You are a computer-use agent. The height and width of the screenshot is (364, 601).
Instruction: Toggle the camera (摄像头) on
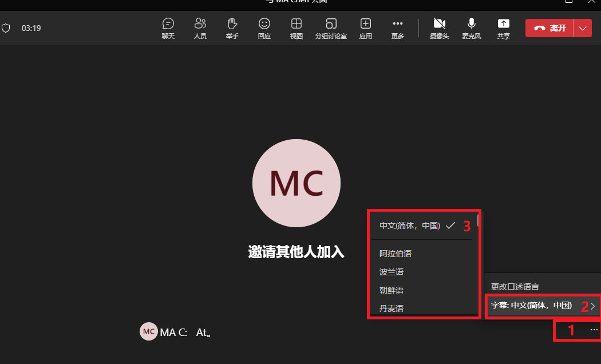439,29
